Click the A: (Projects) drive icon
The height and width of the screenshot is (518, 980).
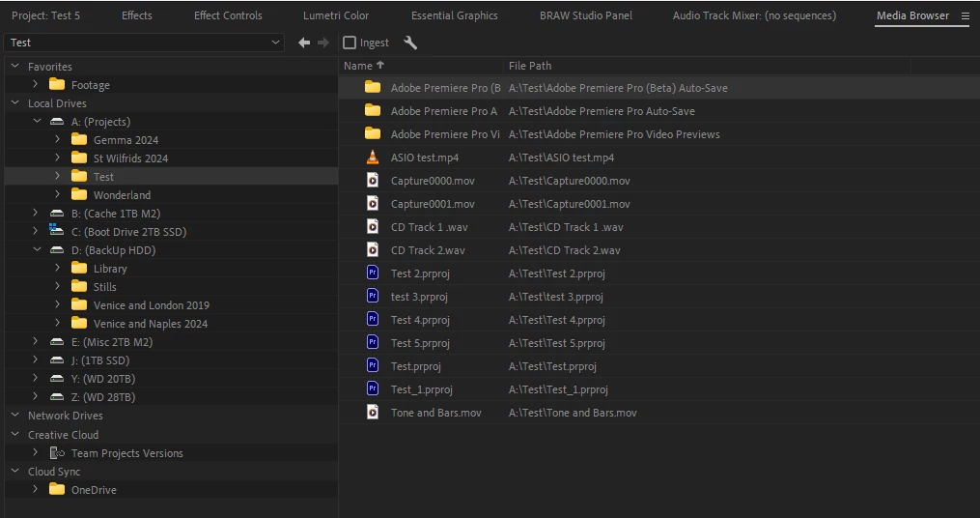(x=57, y=122)
